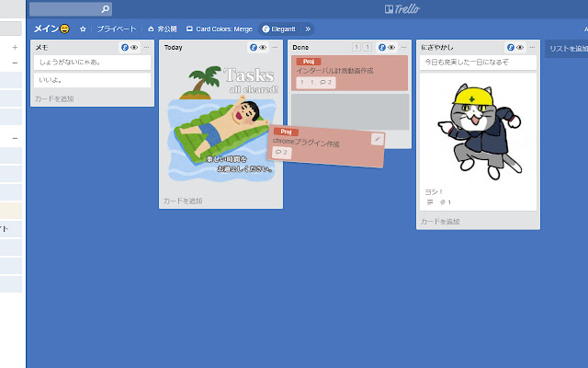
Task: Open メモ list actions menu
Action: point(146,47)
